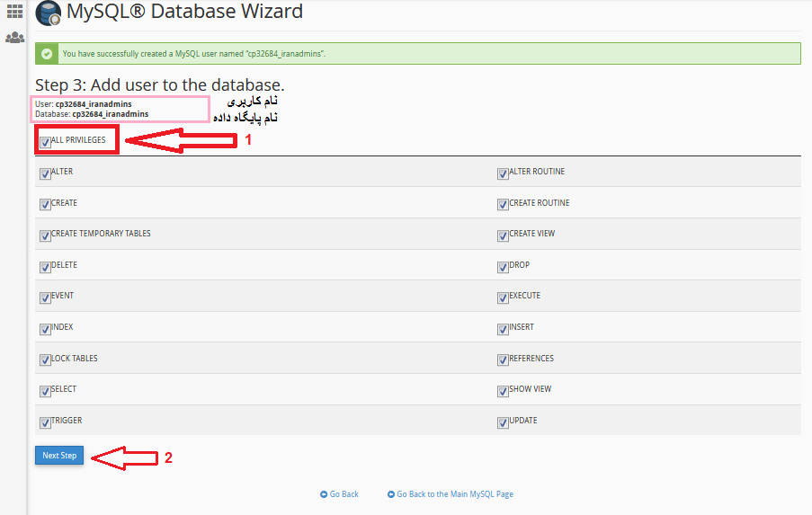
Task: Click the Next Step button
Action: click(59, 456)
